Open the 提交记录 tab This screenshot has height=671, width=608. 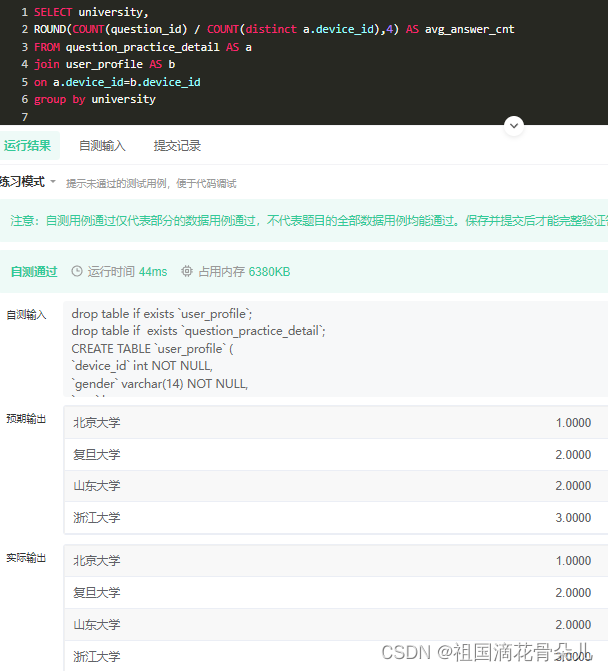click(x=177, y=146)
